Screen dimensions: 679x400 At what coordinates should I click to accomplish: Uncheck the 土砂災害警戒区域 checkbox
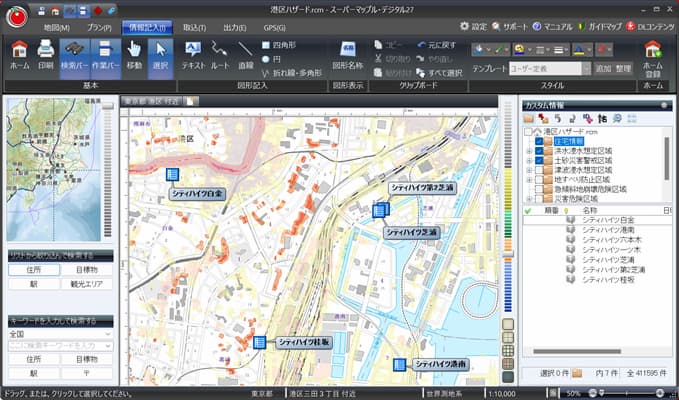click(539, 161)
